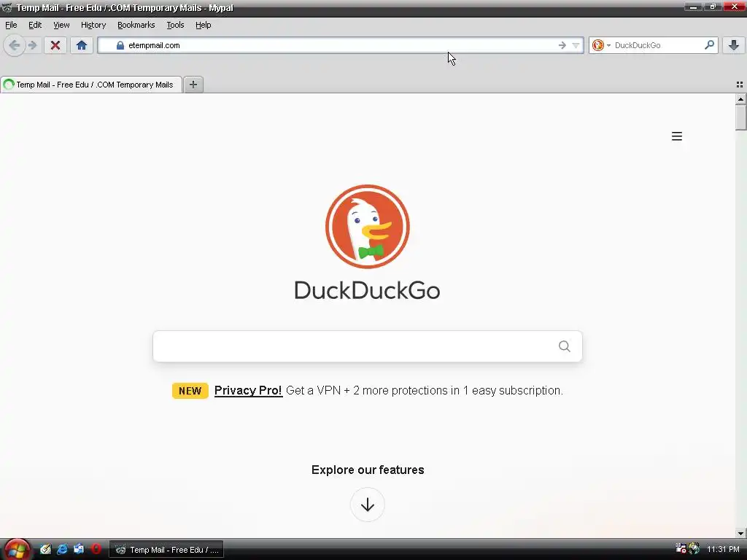
Task: Click the large page search box
Action: point(368,346)
